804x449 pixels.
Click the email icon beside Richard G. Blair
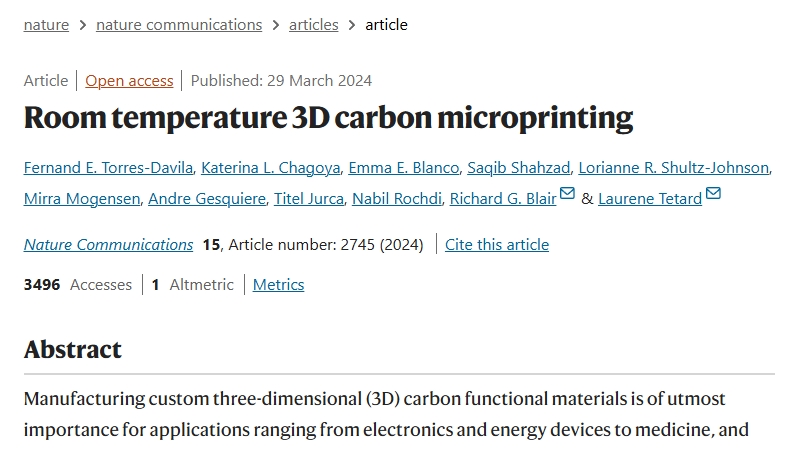click(x=567, y=194)
